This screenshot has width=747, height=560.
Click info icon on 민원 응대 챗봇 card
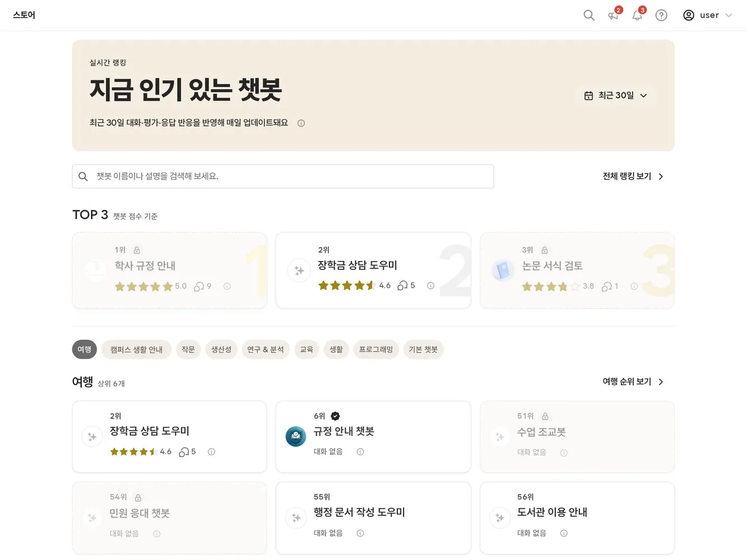(157, 534)
